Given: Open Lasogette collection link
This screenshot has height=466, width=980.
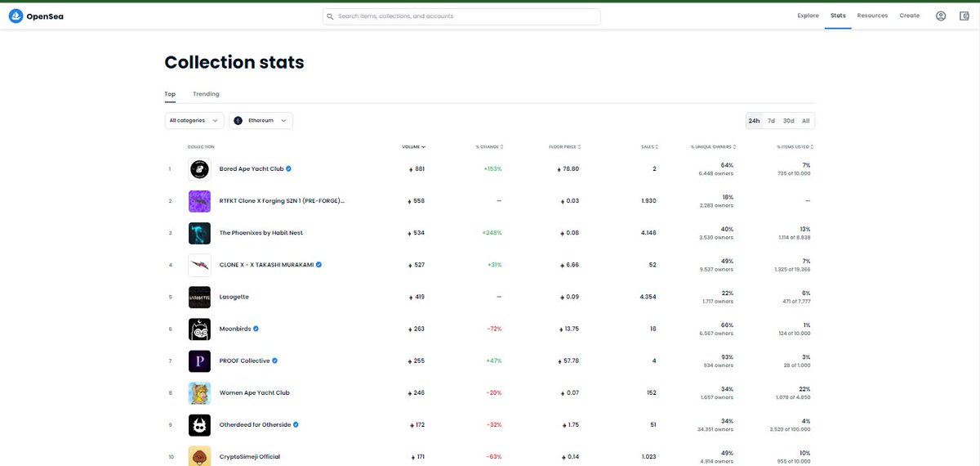Looking at the screenshot, I should (234, 297).
